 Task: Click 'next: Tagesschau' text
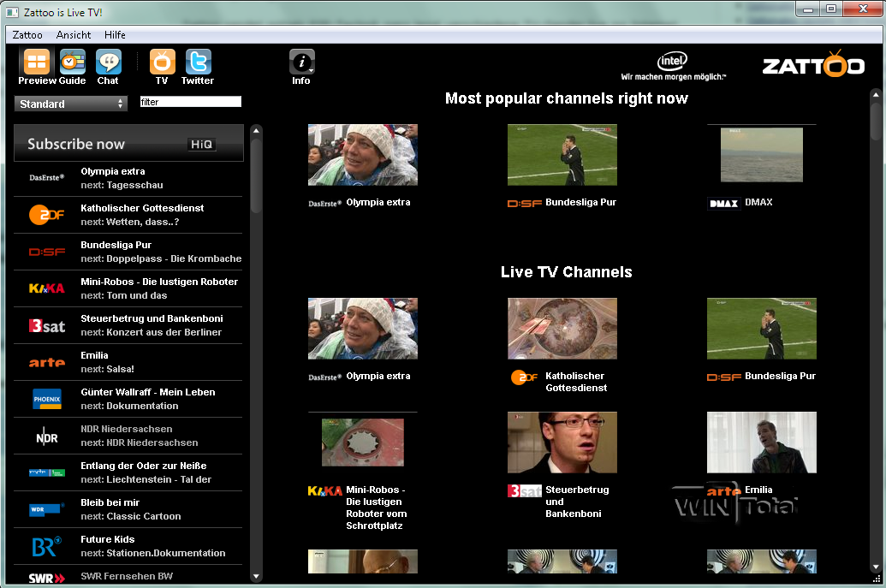122,185
